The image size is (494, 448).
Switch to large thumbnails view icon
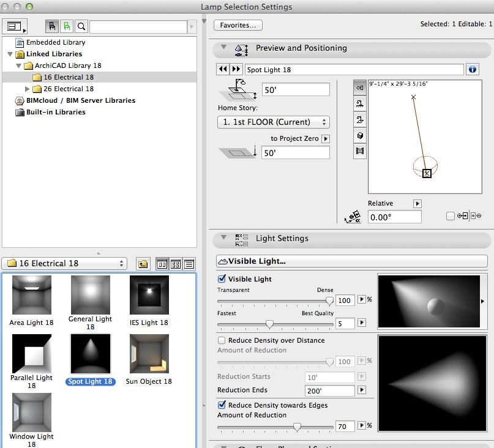point(162,264)
